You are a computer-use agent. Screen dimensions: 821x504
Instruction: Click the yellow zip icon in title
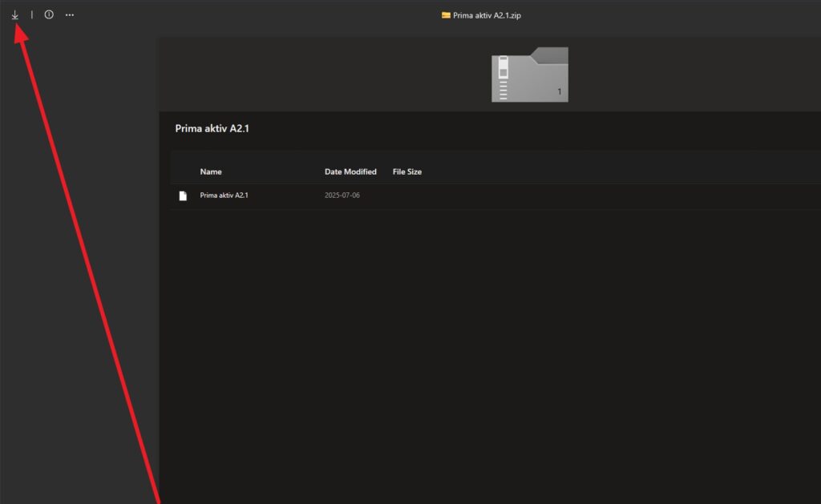(446, 15)
